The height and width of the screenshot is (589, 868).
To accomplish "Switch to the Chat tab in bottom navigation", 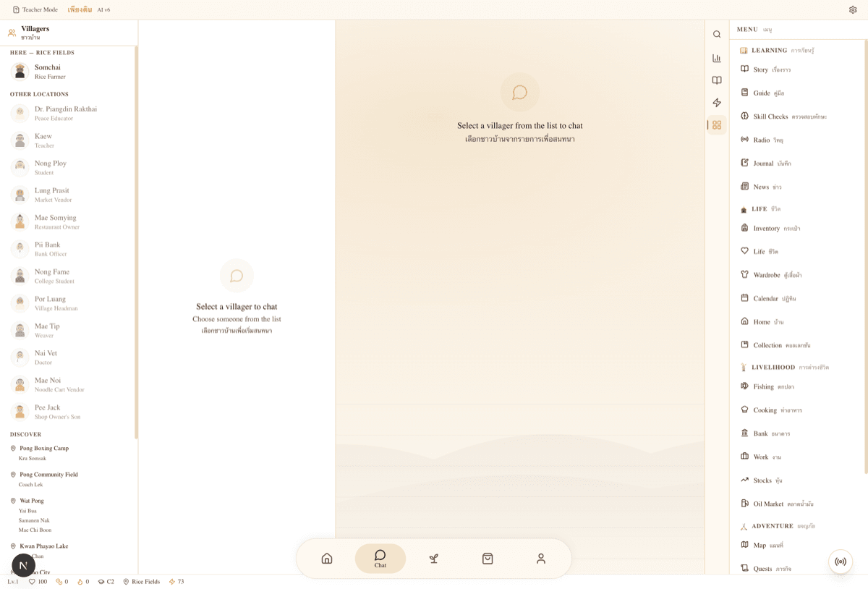I will [380, 558].
